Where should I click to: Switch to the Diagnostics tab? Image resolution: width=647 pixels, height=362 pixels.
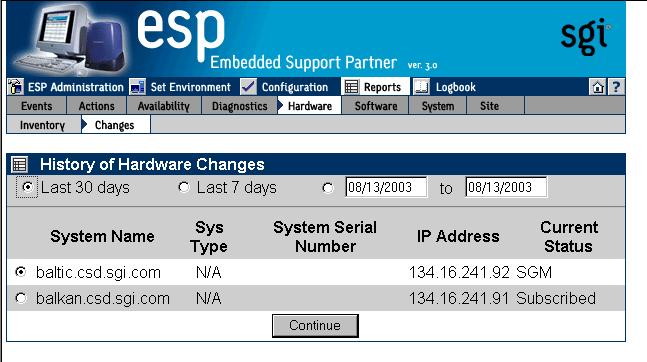click(239, 106)
